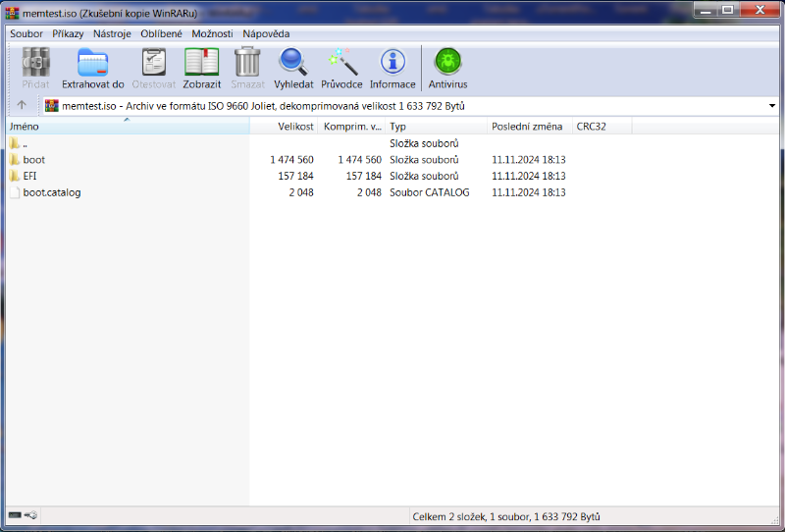Open the Soubor menu
785x532 pixels.
click(26, 33)
